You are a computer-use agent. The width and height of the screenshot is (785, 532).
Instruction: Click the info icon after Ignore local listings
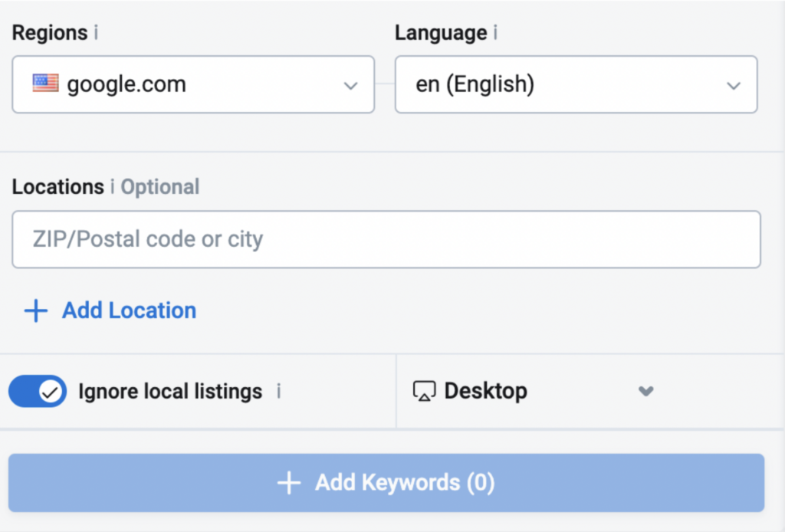pyautogui.click(x=280, y=392)
